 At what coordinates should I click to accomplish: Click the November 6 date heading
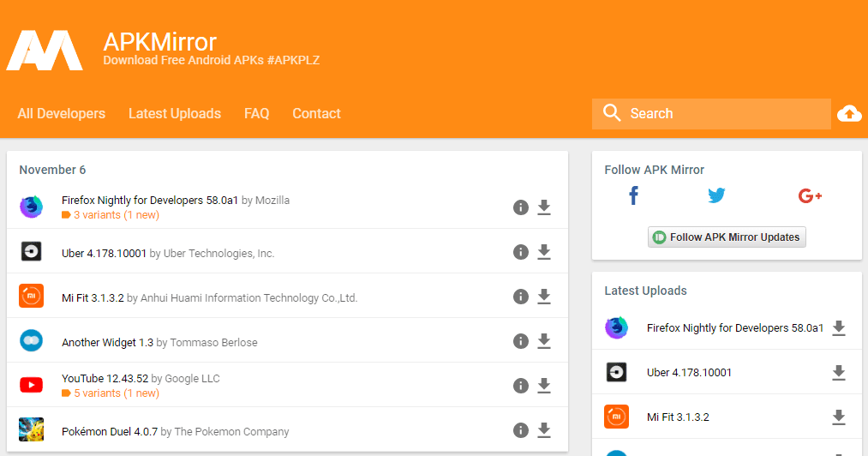(52, 170)
